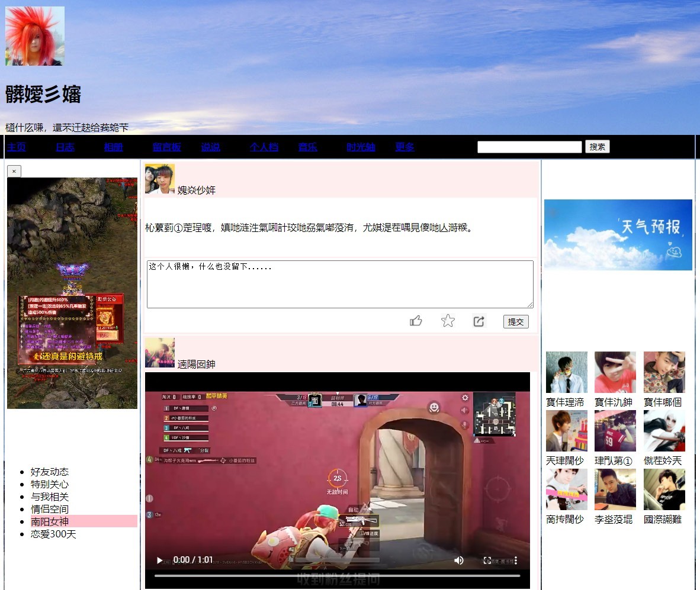700x590 pixels.
Task: Expand the 更多 nav link
Action: click(x=404, y=147)
